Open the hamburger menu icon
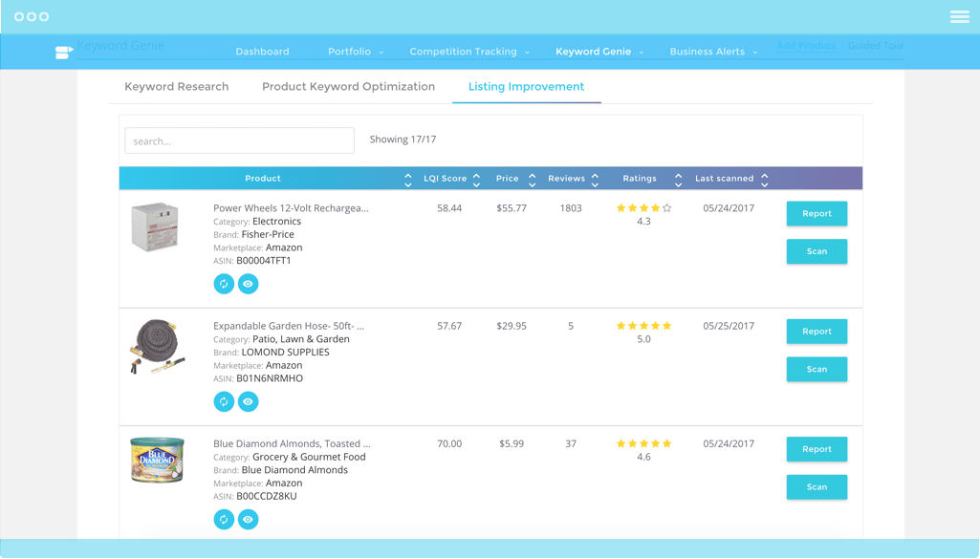 tap(959, 17)
